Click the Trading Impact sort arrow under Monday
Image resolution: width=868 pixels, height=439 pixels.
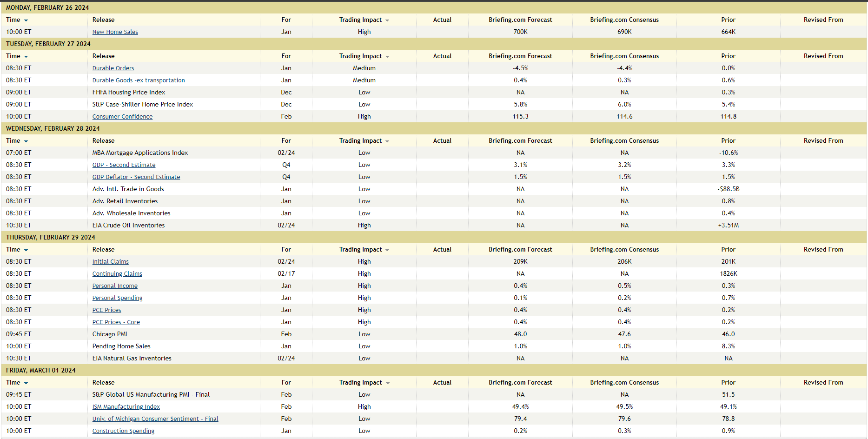[387, 20]
